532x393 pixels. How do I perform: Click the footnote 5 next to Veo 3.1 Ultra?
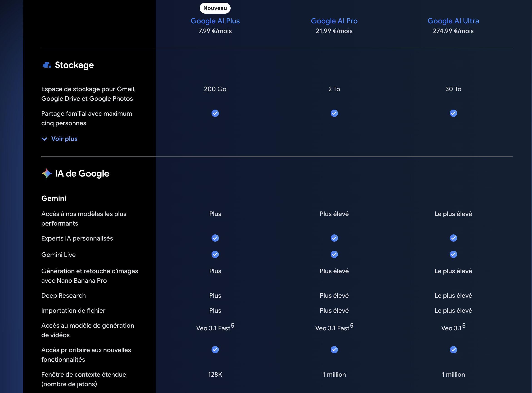464,326
